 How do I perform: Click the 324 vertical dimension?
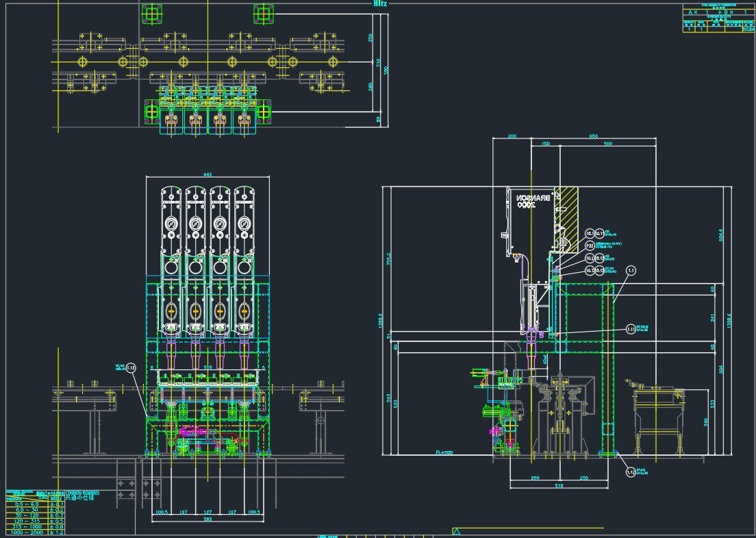coord(721,369)
